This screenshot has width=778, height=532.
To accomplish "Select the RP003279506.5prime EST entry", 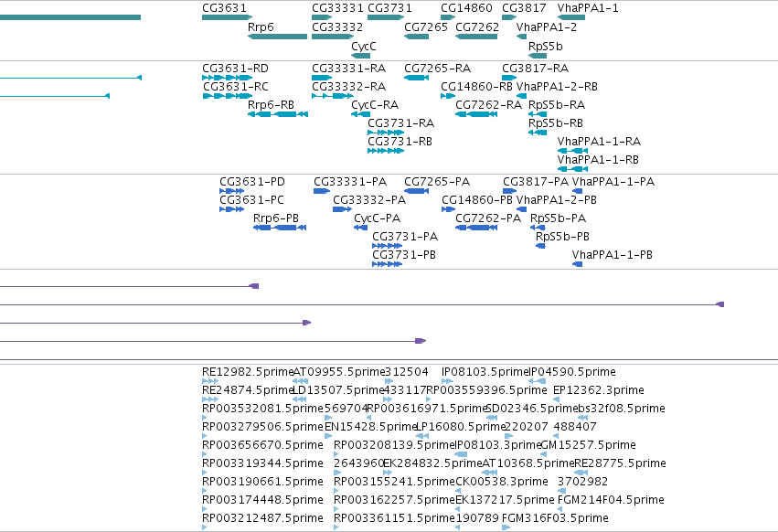I will coord(205,436).
